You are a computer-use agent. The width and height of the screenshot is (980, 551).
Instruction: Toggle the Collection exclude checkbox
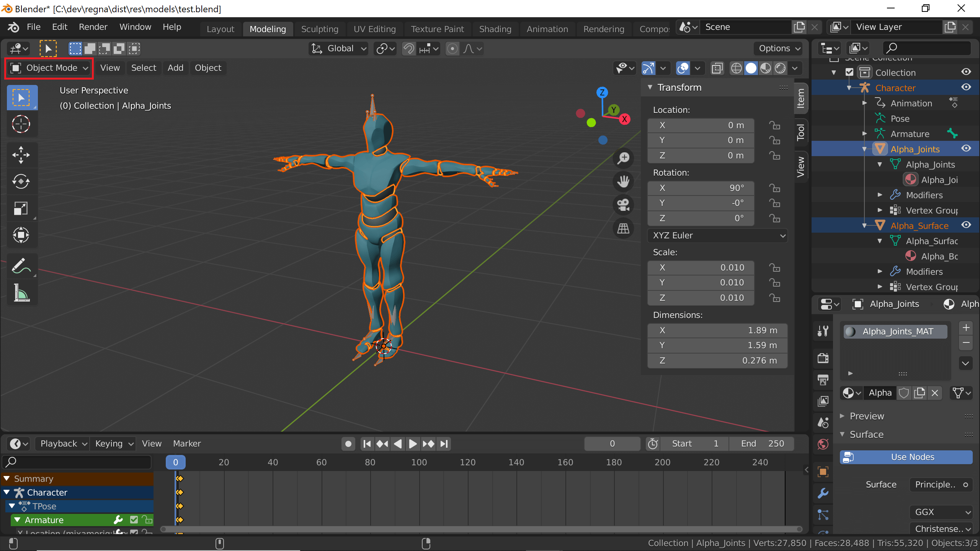(x=849, y=72)
